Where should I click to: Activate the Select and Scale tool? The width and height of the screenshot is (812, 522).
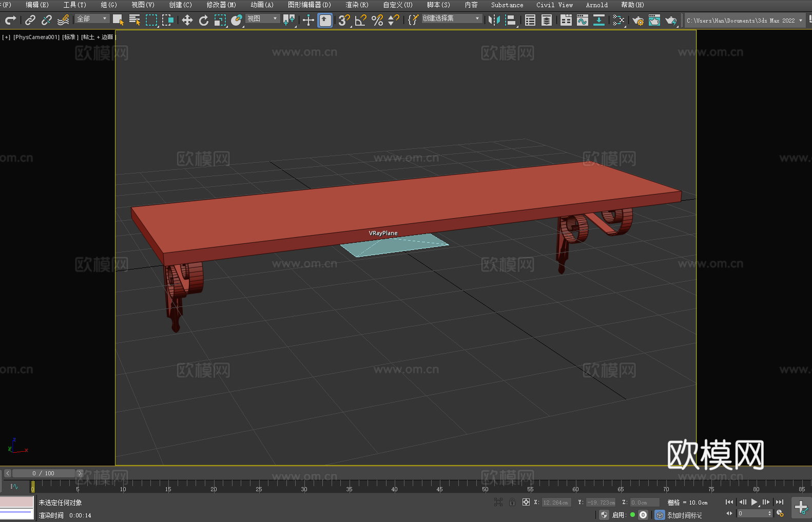click(x=220, y=20)
